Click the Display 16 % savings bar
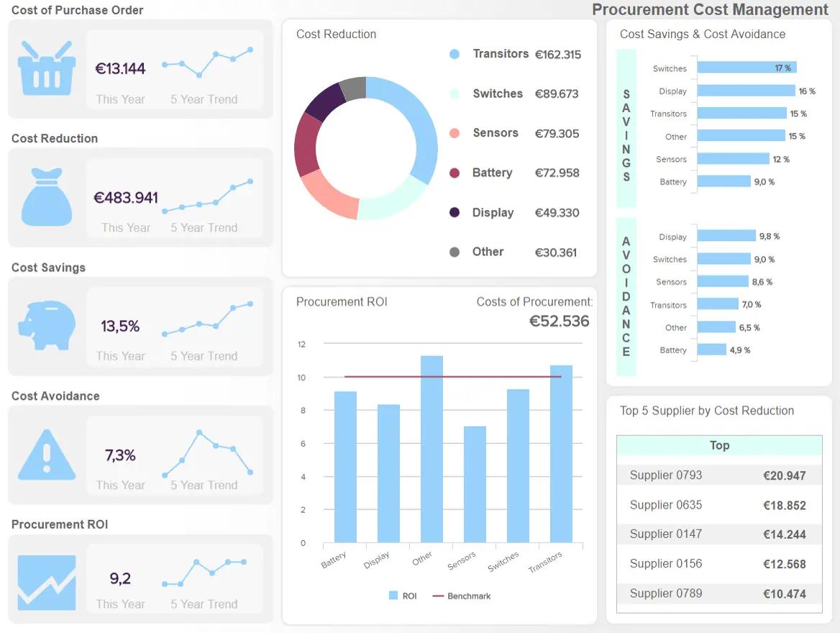Screen dimensions: 840x633 (746, 91)
